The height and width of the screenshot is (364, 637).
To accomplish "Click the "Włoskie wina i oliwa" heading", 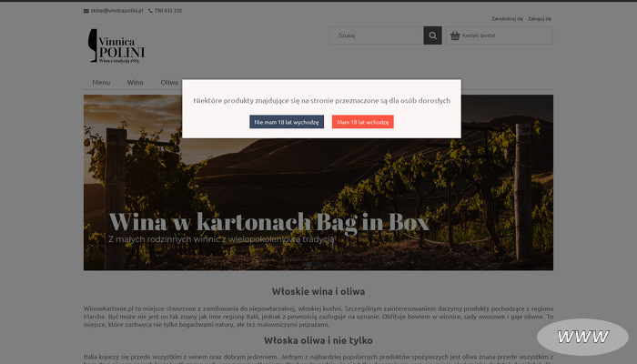I will (318, 291).
